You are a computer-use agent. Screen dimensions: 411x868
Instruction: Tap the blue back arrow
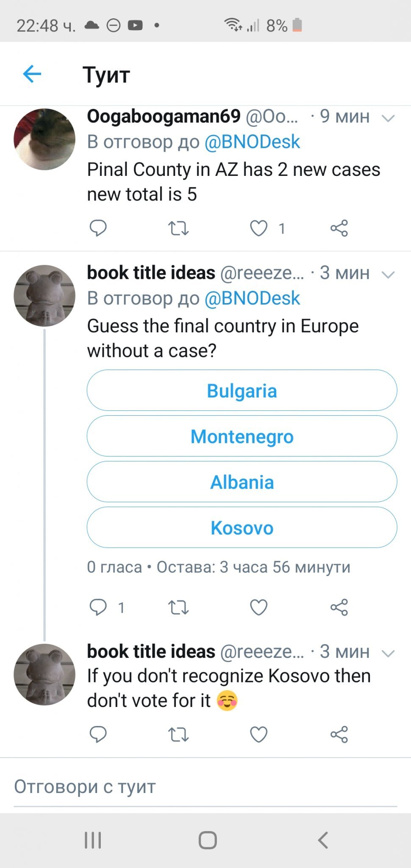[x=32, y=74]
